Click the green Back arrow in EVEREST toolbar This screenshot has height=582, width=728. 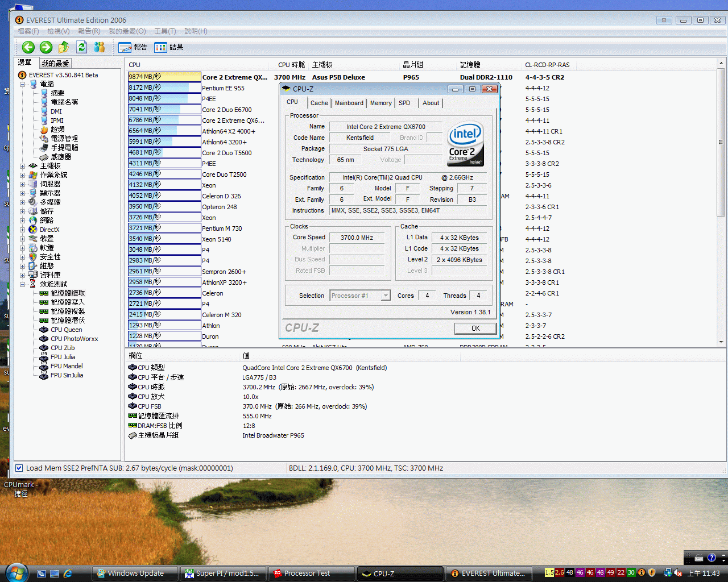pos(28,48)
